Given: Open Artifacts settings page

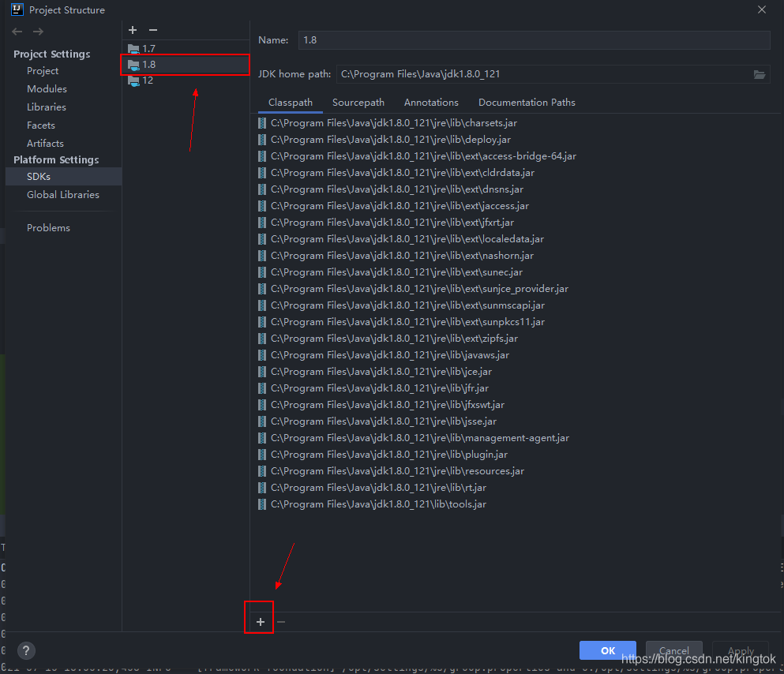Looking at the screenshot, I should pos(46,144).
